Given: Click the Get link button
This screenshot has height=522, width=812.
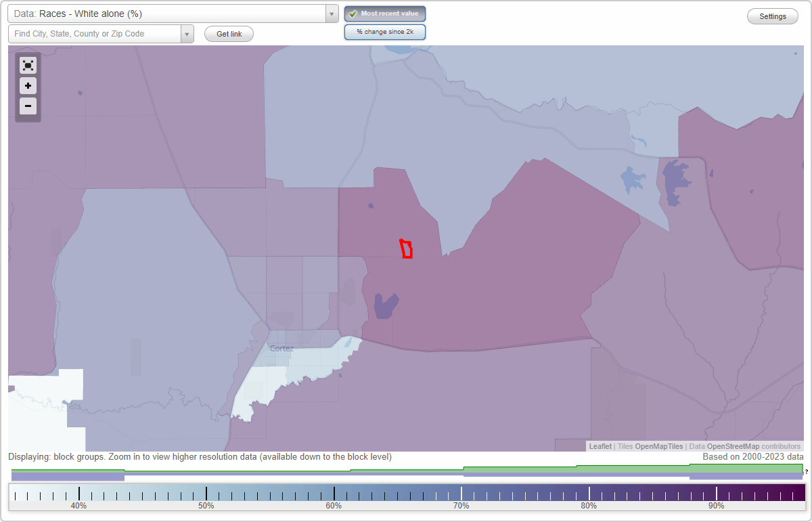Looking at the screenshot, I should (229, 34).
